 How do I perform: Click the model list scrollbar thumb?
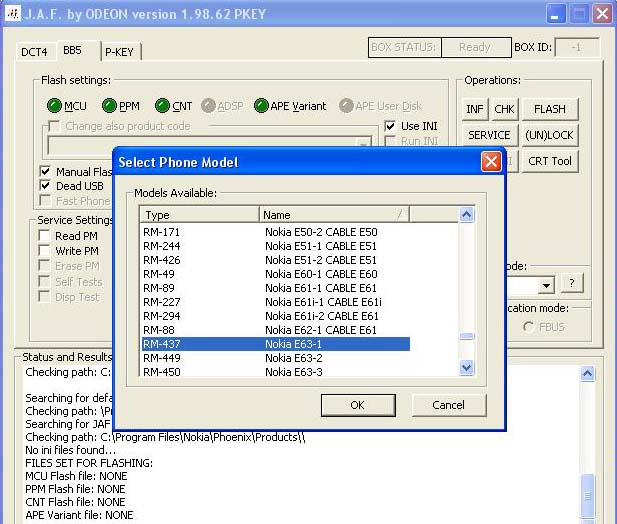(x=467, y=336)
